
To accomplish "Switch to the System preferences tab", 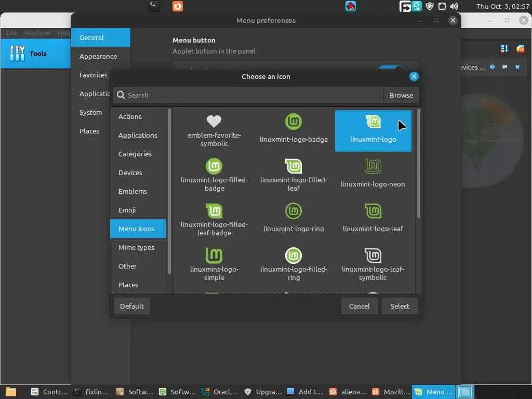I will [x=90, y=112].
